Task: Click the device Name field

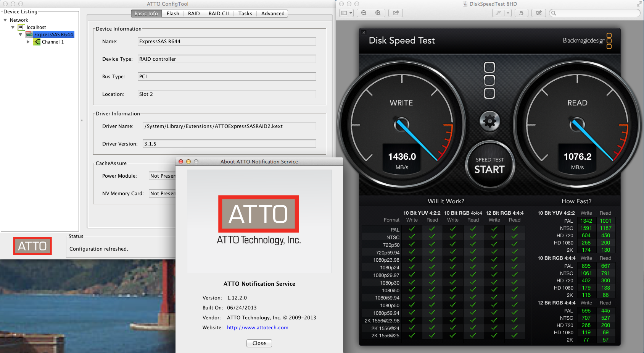Action: pos(227,41)
